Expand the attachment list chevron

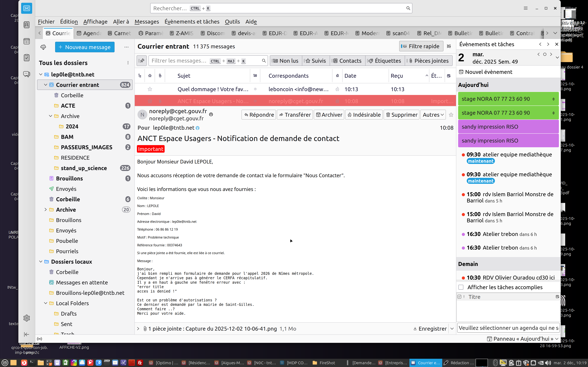pyautogui.click(x=138, y=329)
